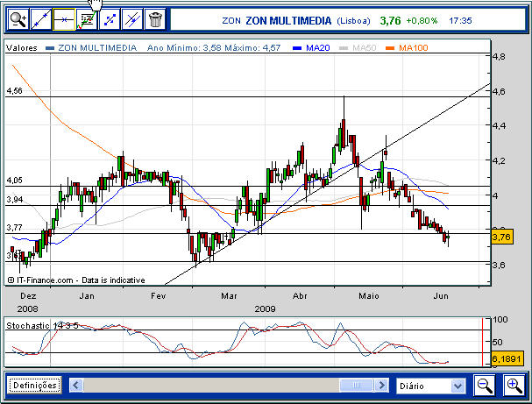532x404 pixels.
Task: Toggle MA50 moving average legend
Action: point(358,48)
